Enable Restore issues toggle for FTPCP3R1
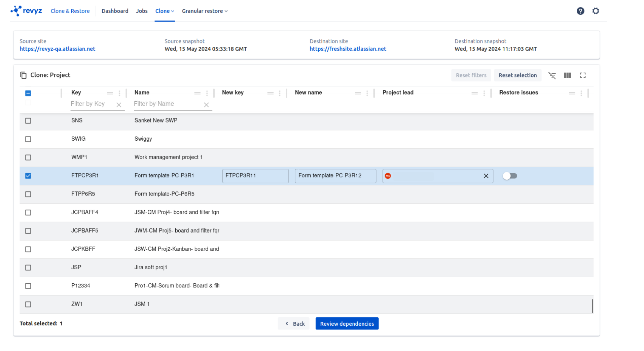This screenshot has width=644, height=351. tap(509, 176)
